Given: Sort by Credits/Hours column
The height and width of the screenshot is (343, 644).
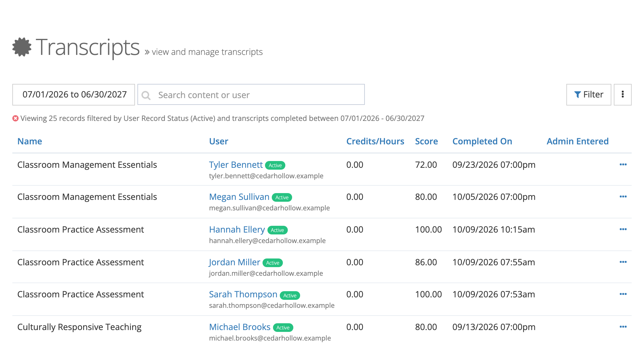Looking at the screenshot, I should [x=375, y=141].
